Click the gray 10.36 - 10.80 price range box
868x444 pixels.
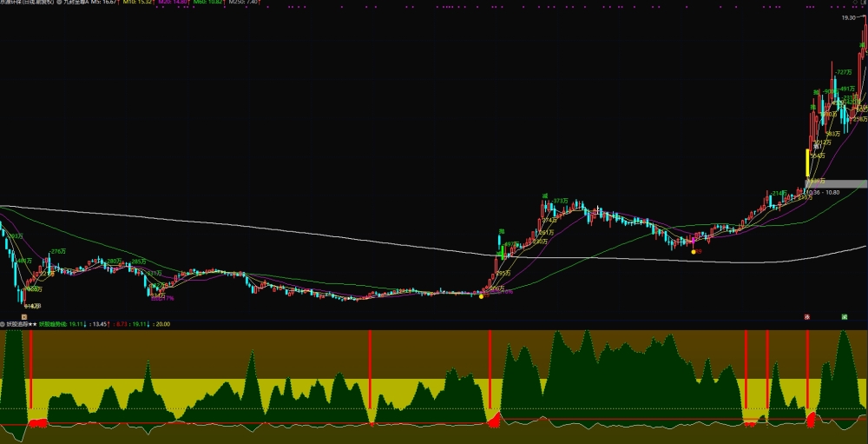tap(837, 184)
